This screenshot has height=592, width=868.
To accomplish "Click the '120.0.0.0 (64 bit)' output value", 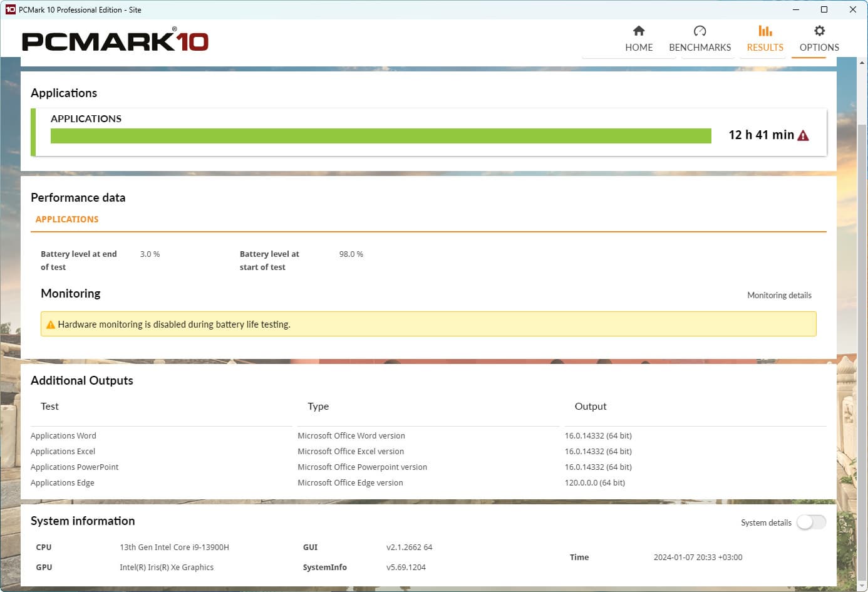I will click(x=595, y=483).
